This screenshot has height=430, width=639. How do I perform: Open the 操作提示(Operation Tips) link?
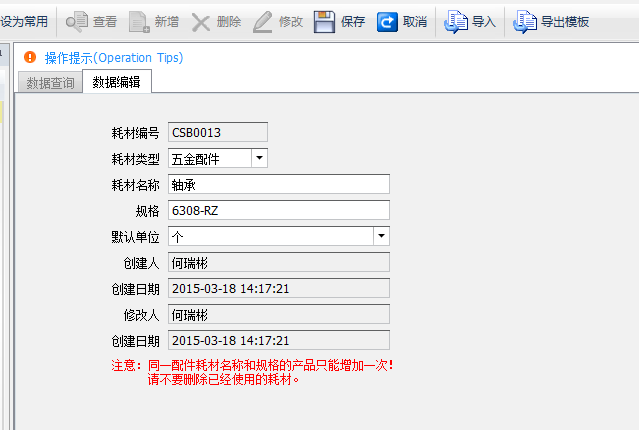pyautogui.click(x=114, y=58)
